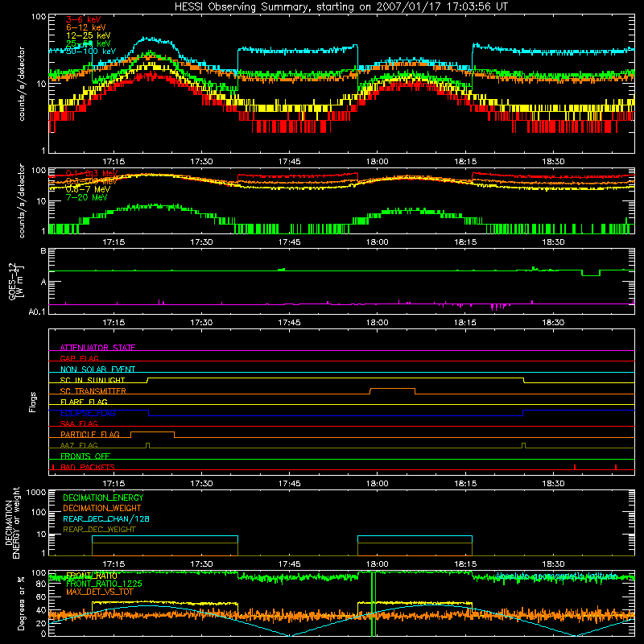Screen dimensions: 644x644
Task: Click the REAR_DEC_WEIGHT legend label
Action: point(99,530)
